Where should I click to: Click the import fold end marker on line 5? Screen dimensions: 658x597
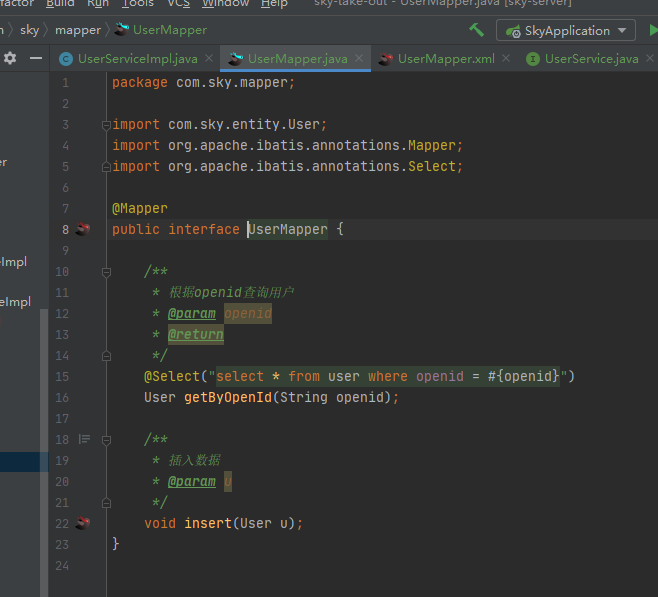(106, 167)
